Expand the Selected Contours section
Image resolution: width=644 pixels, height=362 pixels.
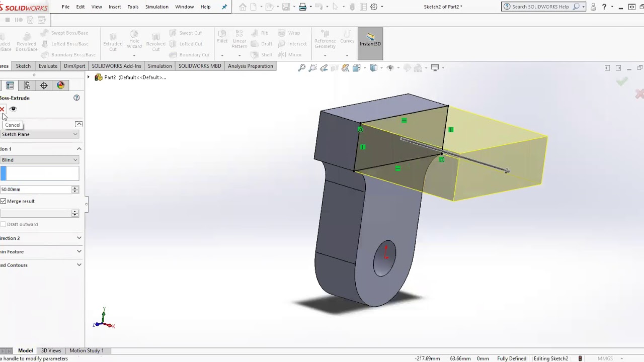(x=79, y=265)
